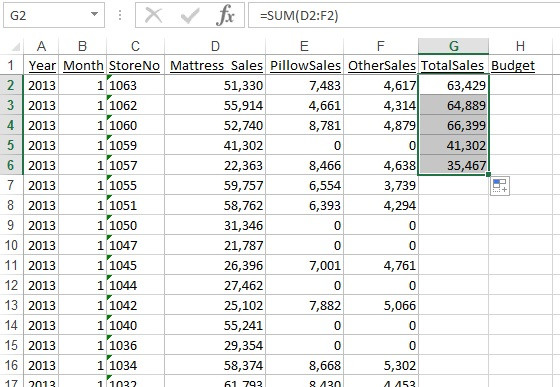Image resolution: width=560 pixels, height=387 pixels.
Task: Click the Budget header cell
Action: pyautogui.click(x=520, y=65)
